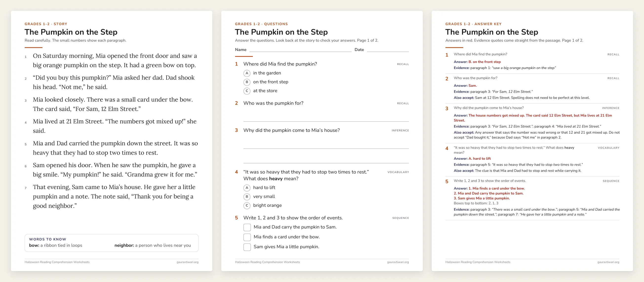Click 'Halloween Reading Comprehension Worksheets' on story page footer

[x=57, y=262]
